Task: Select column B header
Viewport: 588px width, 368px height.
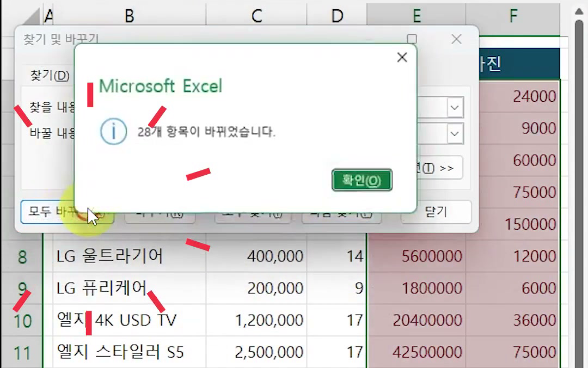Action: tap(130, 16)
